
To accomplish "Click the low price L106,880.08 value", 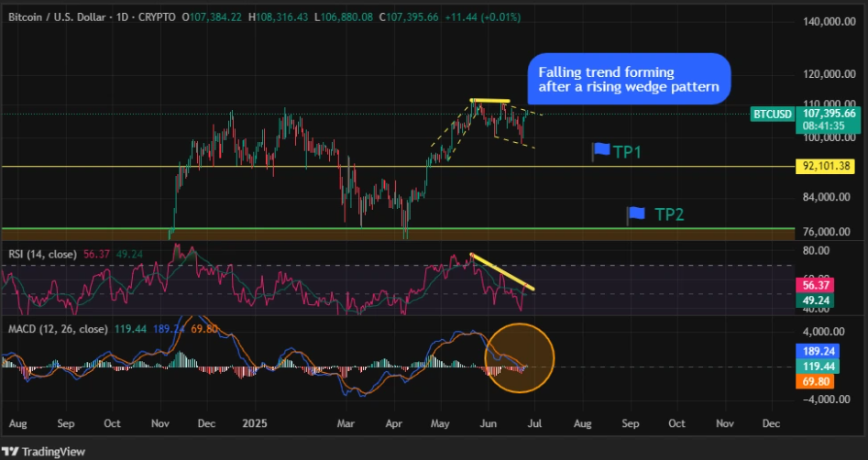I will pos(344,17).
